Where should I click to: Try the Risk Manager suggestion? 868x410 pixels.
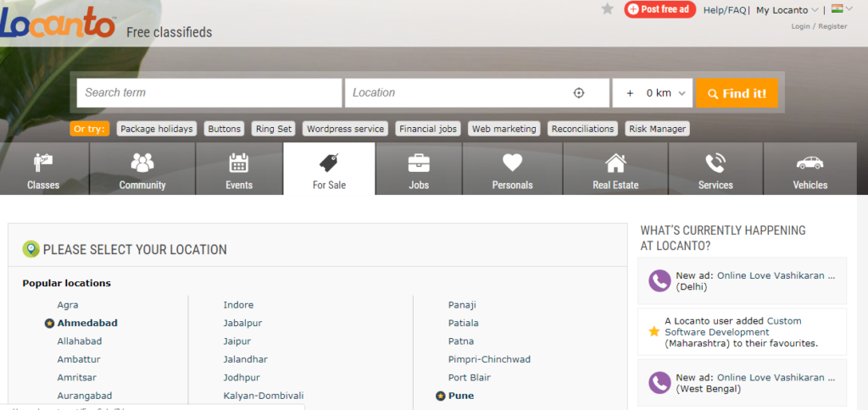coord(657,129)
